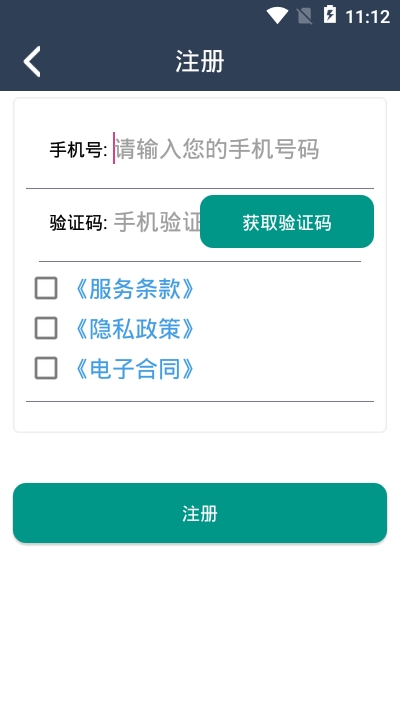
Task: Tap the 手机号: field label
Action: click(78, 150)
